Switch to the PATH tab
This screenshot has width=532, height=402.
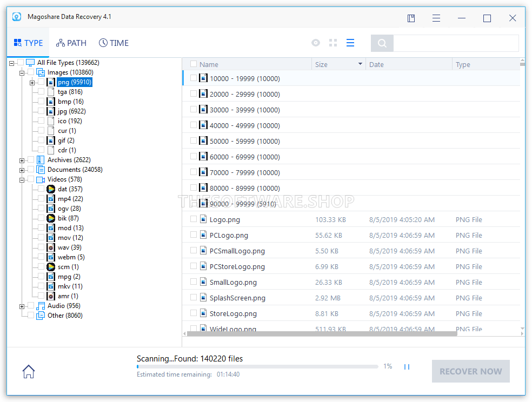click(71, 43)
